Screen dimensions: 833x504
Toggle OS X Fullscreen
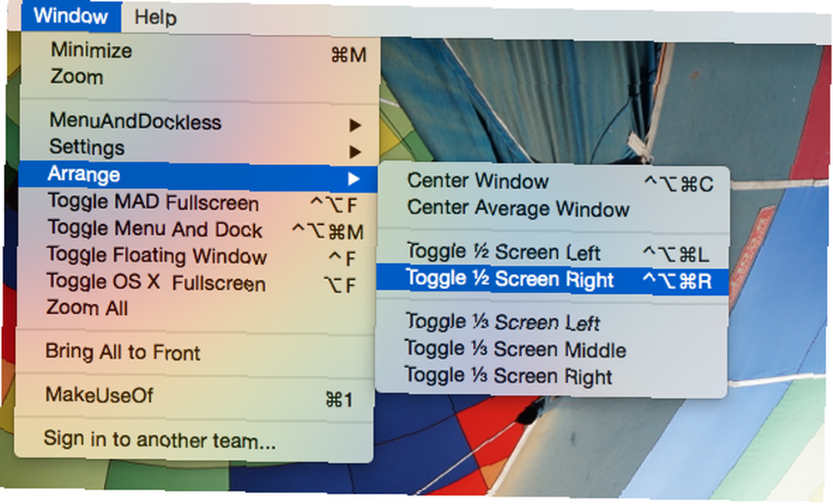pyautogui.click(x=198, y=283)
